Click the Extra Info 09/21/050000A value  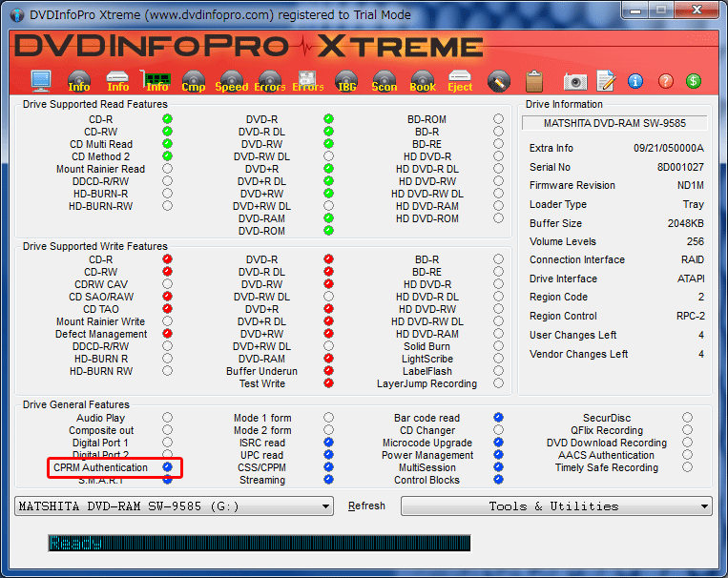click(x=669, y=148)
